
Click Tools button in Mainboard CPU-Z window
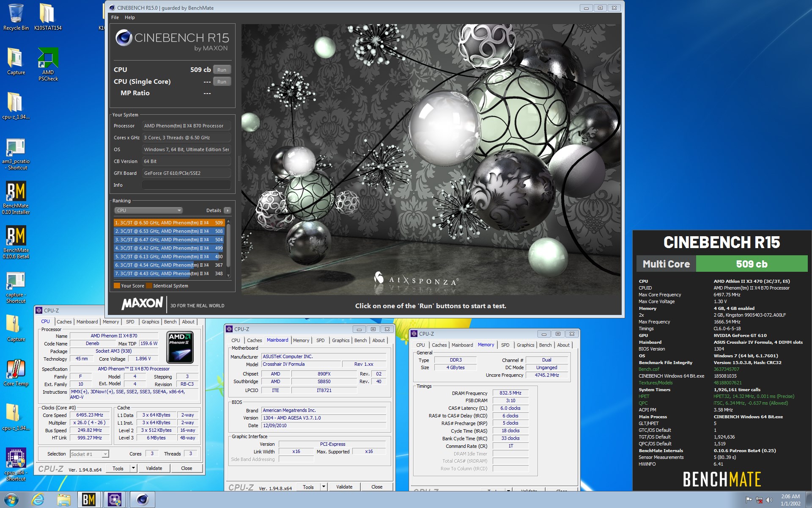pyautogui.click(x=308, y=487)
